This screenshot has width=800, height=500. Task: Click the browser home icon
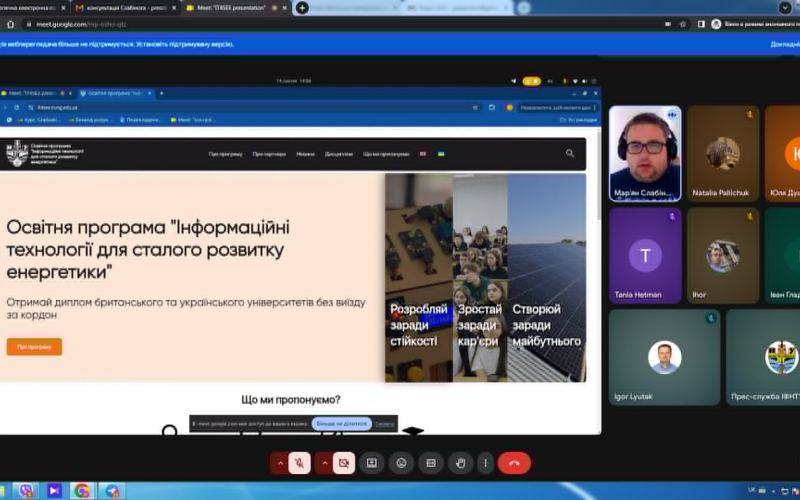[x=10, y=24]
